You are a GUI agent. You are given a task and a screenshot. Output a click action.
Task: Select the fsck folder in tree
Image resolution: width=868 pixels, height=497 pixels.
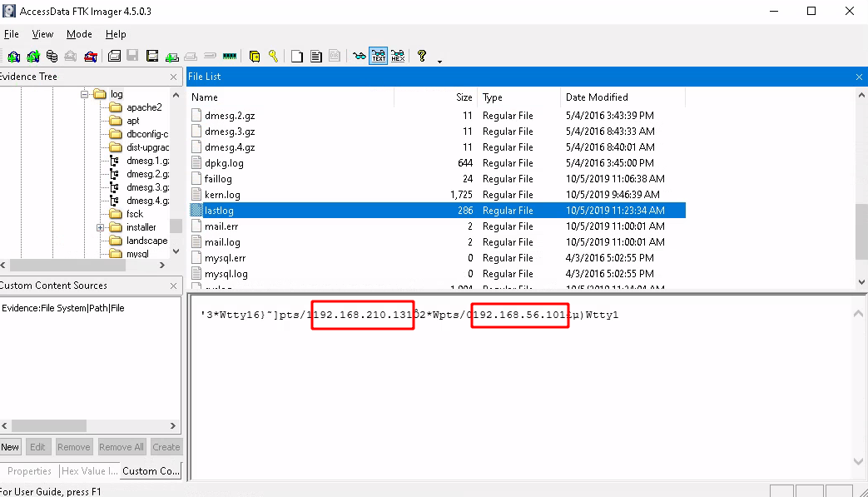[135, 214]
